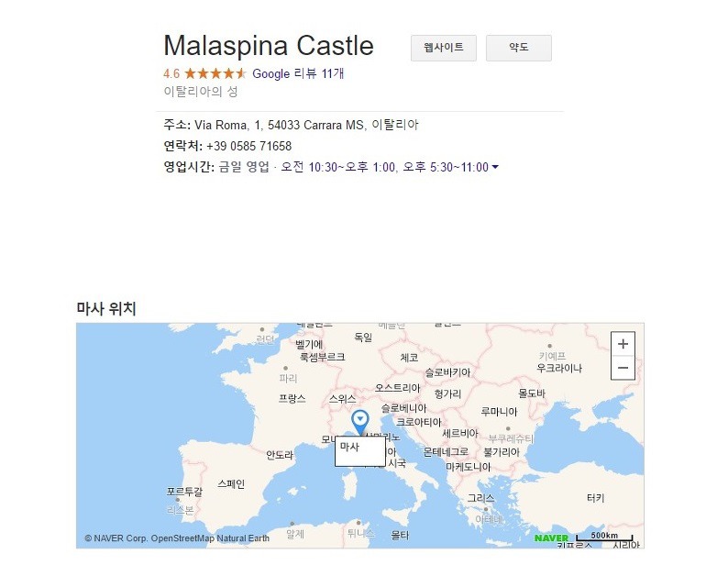
Task: Click the blue location pin on map
Action: pyautogui.click(x=360, y=422)
